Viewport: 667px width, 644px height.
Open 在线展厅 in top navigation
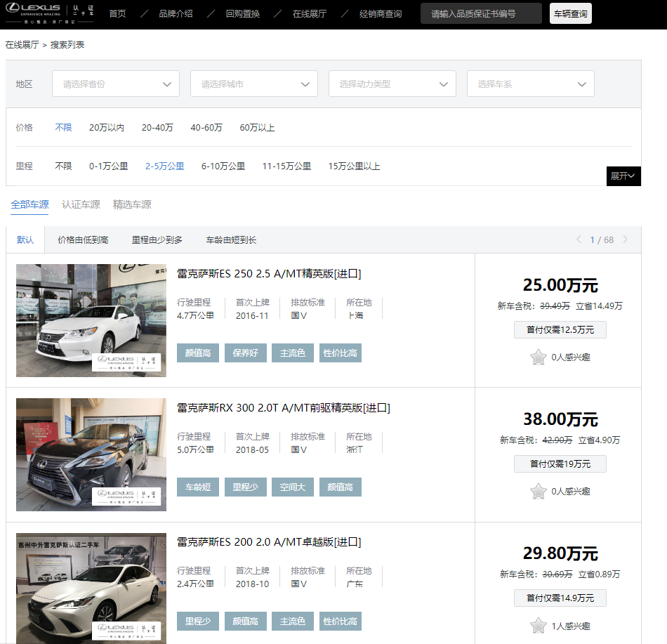[x=309, y=14]
